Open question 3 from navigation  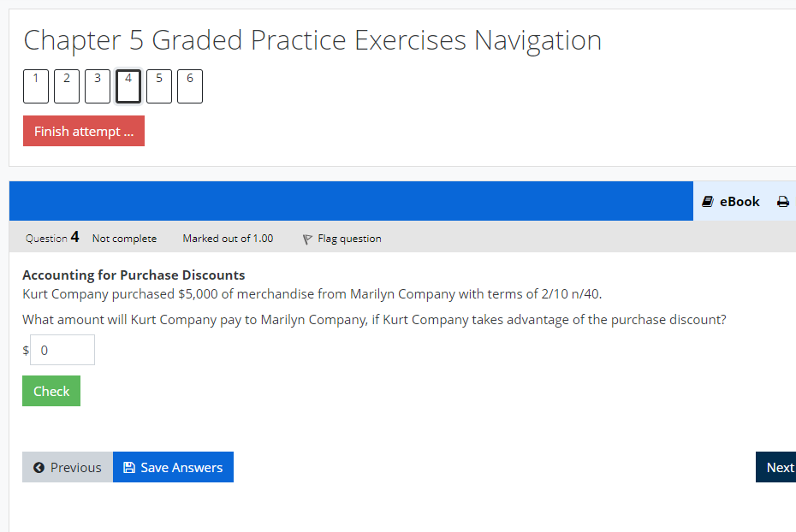pyautogui.click(x=97, y=86)
